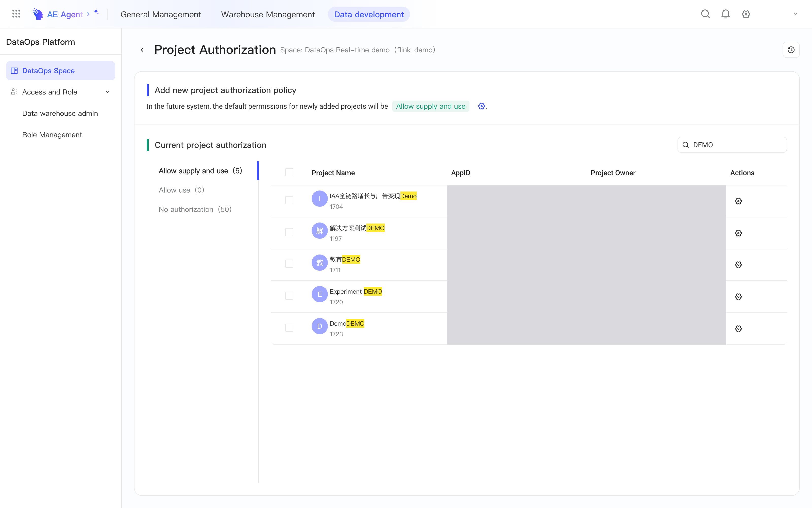Open settings for Experiment DEMO project

click(738, 297)
